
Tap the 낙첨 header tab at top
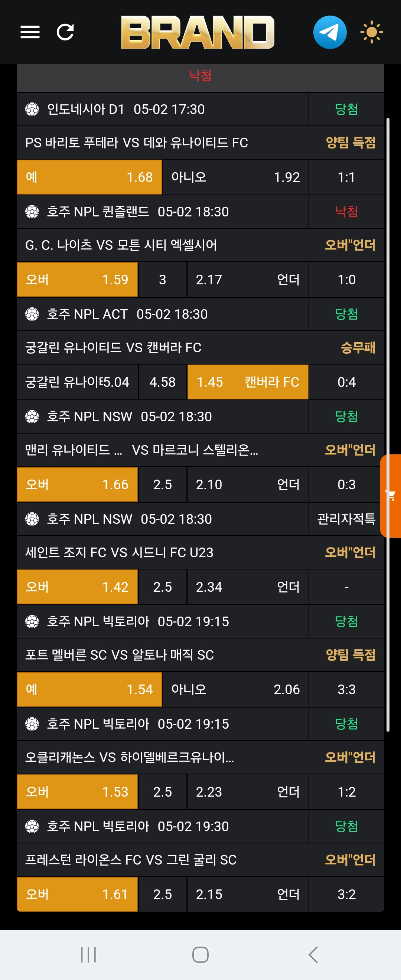200,76
